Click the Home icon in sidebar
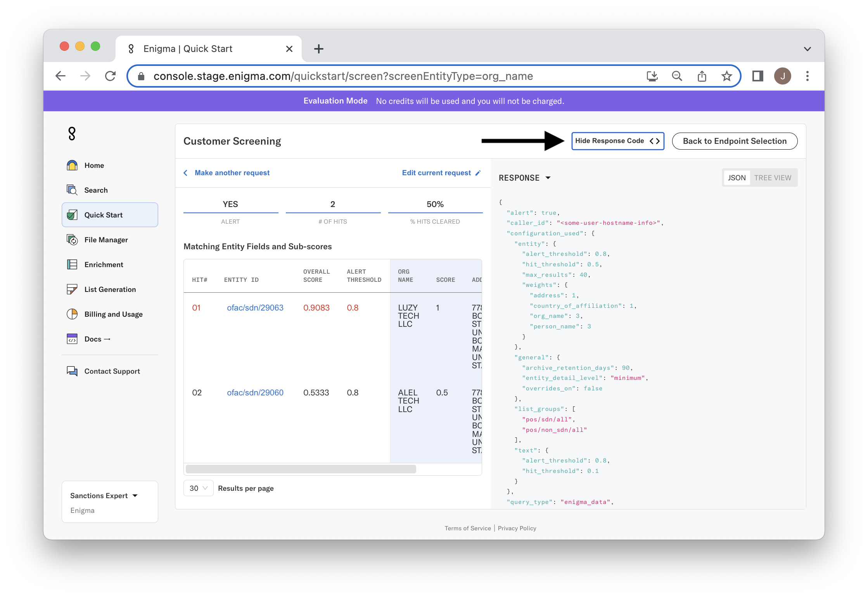 tap(72, 166)
